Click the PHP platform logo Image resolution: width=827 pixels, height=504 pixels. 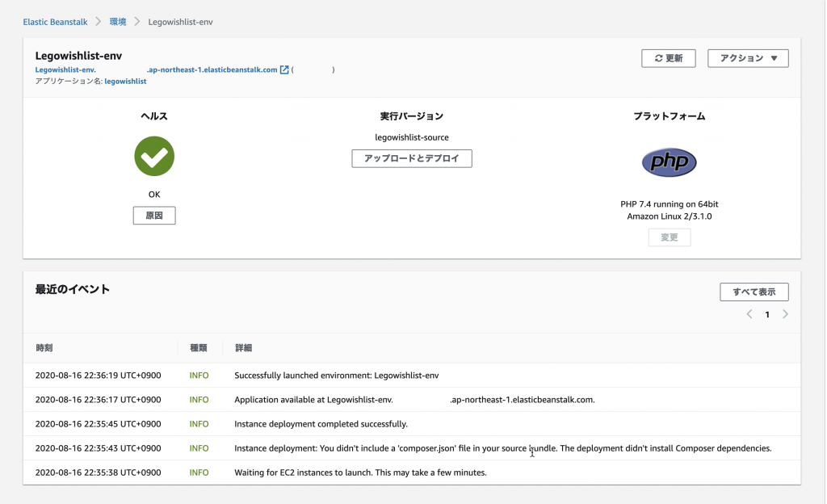click(669, 162)
